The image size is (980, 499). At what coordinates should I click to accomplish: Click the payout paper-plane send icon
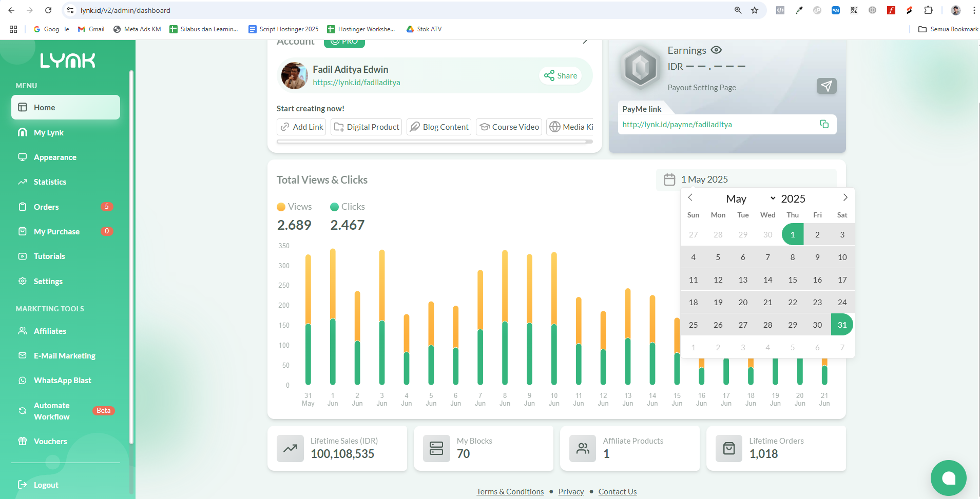[x=826, y=86]
